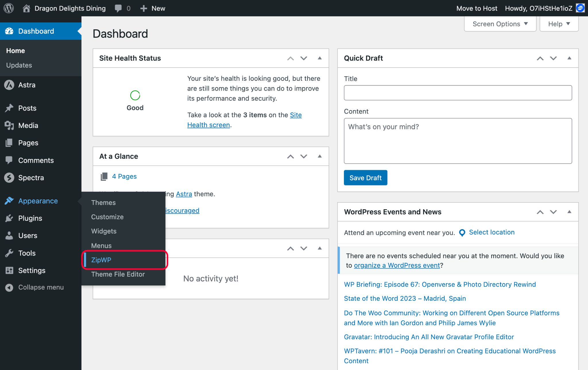The image size is (588, 370).
Task: Click into the Quick Draft Title field
Action: tap(458, 93)
